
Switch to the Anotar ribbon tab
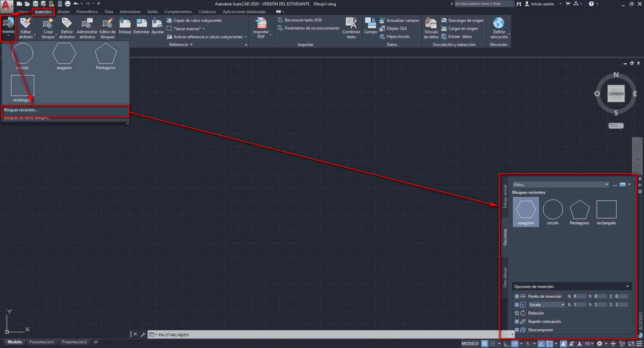64,12
